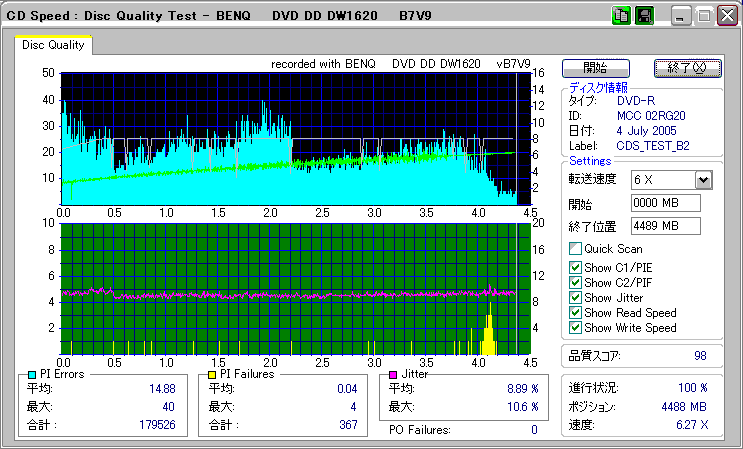The width and height of the screenshot is (743, 449).
Task: Click the magenta Jitter legend swatch
Action: (393, 374)
